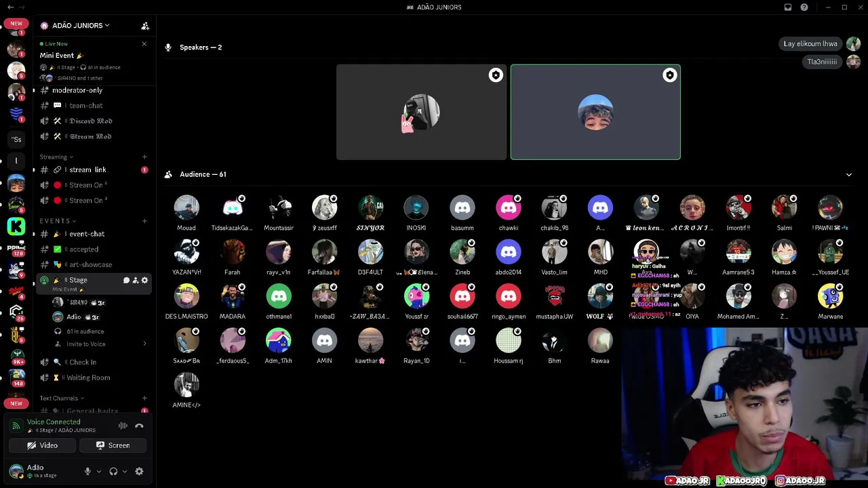This screenshot has width=868, height=488.
Task: Dismiss the Live Now Mini Event banner
Action: 144,44
